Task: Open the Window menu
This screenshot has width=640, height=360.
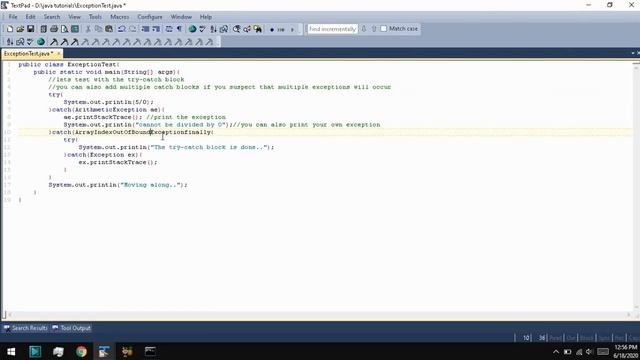Action: coord(181,17)
